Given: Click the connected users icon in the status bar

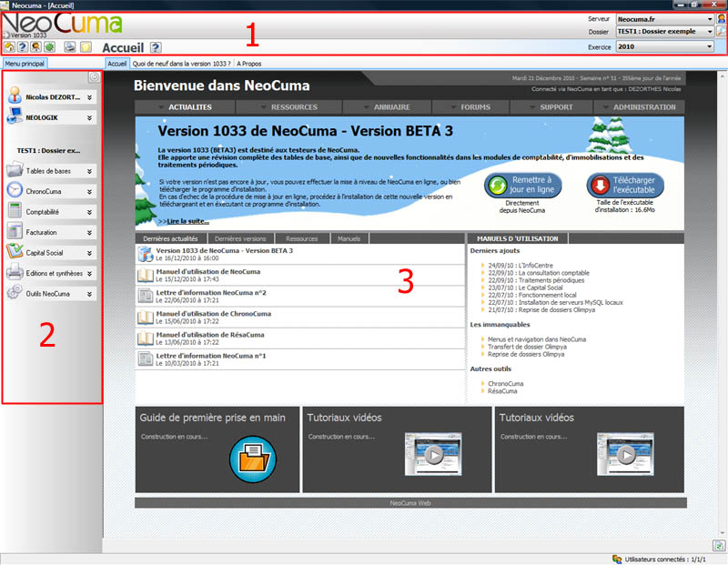Looking at the screenshot, I should click(617, 560).
